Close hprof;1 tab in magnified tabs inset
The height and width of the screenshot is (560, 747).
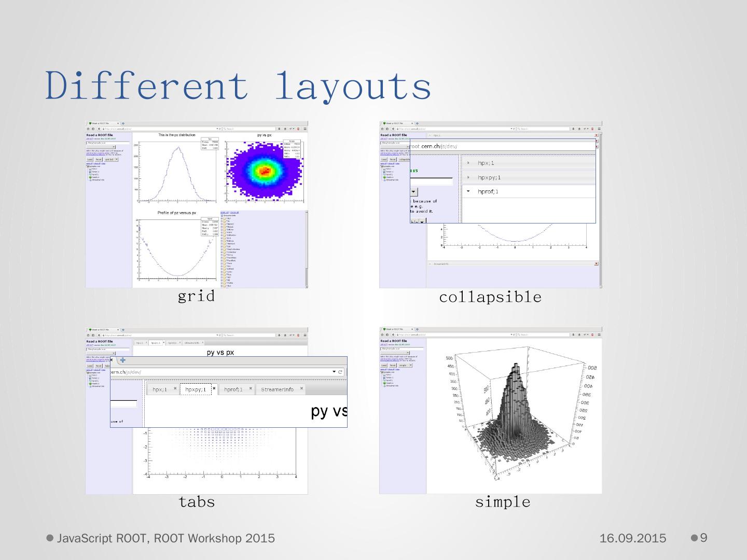[x=251, y=388]
